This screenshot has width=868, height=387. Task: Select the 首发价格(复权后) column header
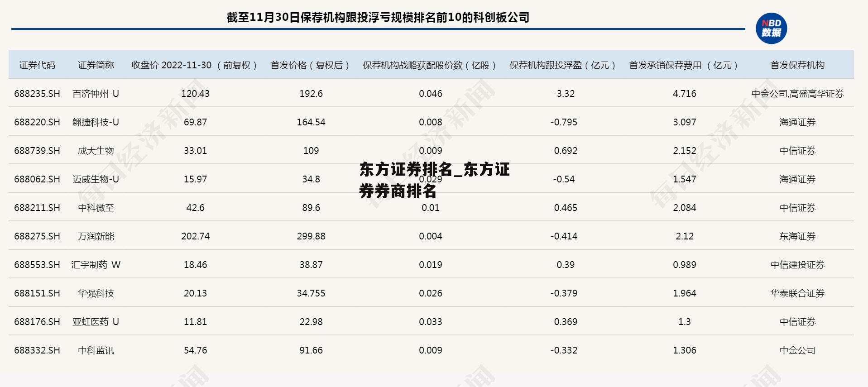[x=310, y=65]
